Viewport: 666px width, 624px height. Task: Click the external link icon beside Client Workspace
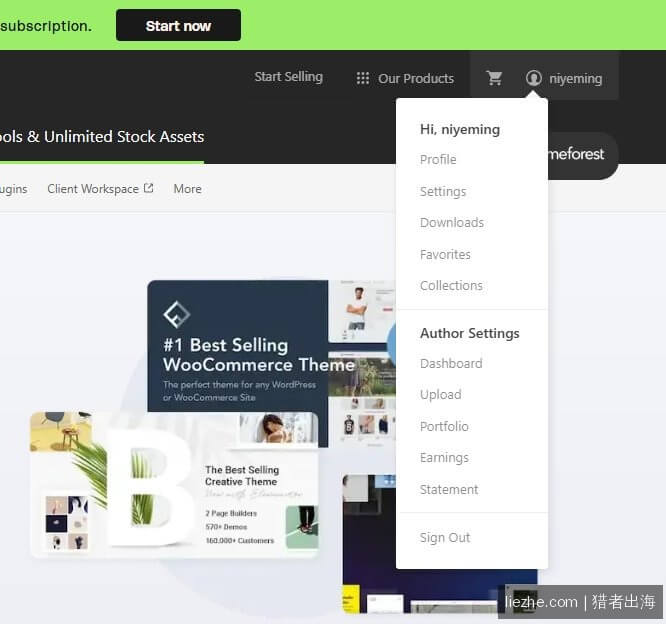[x=148, y=188]
